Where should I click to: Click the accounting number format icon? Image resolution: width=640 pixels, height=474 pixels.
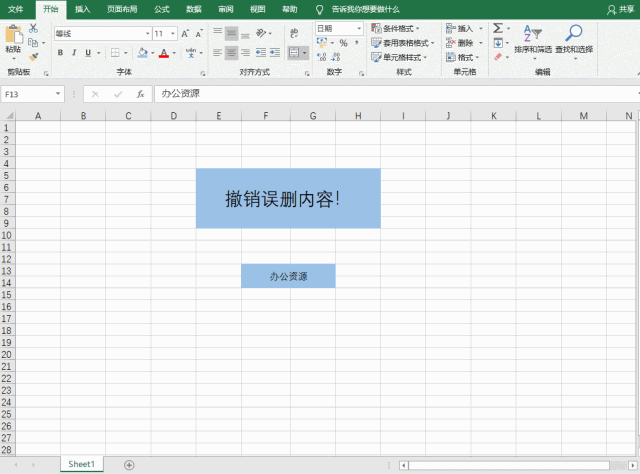(x=322, y=42)
